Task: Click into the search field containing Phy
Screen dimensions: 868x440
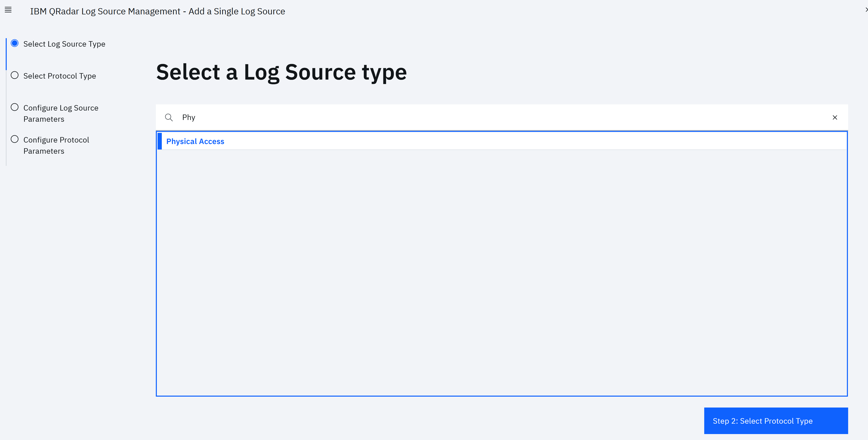Action: pyautogui.click(x=502, y=117)
